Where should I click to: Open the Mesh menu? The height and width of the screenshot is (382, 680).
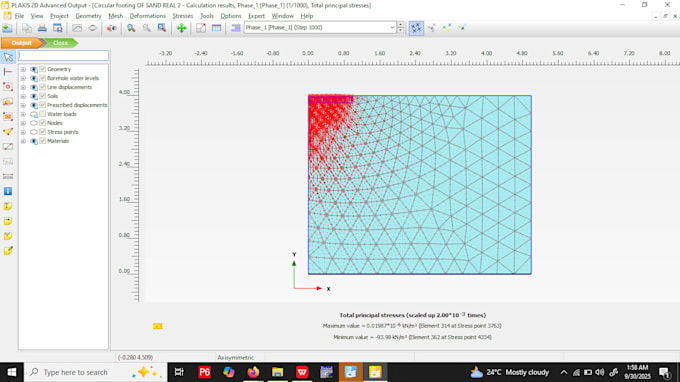pyautogui.click(x=115, y=16)
